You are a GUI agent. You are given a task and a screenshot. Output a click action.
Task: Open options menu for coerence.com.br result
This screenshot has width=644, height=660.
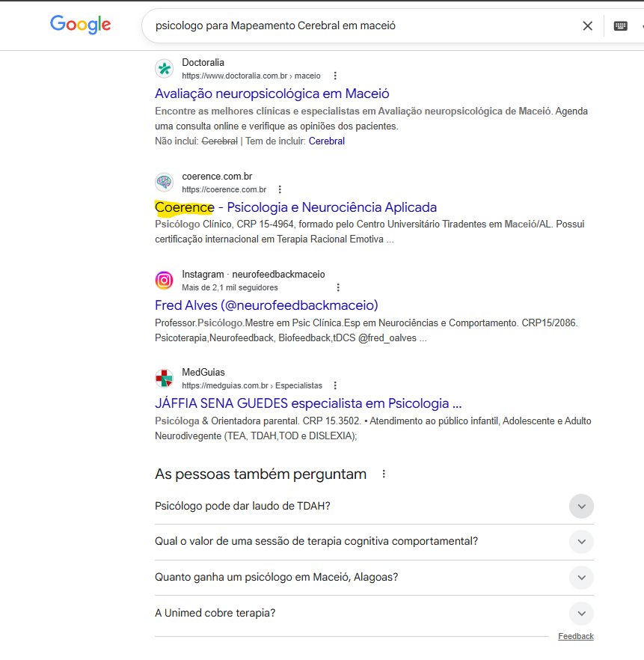click(280, 189)
